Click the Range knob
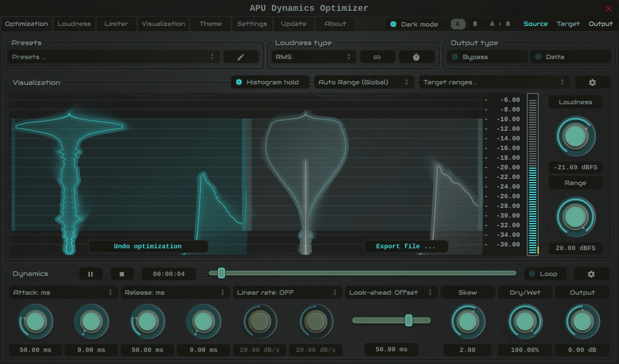Viewport: 619px width, 364px height. click(x=575, y=218)
